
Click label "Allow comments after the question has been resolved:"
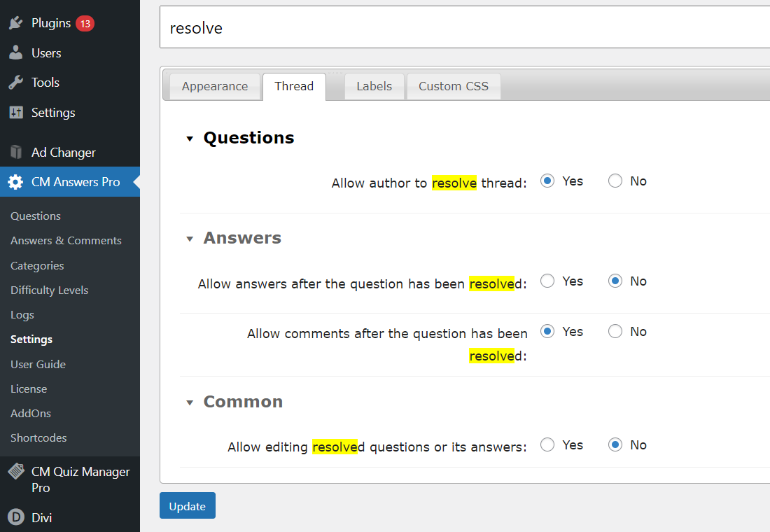387,344
